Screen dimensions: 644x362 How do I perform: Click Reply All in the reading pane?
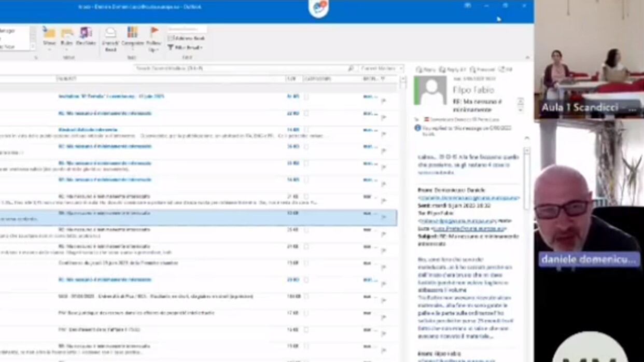coord(453,69)
